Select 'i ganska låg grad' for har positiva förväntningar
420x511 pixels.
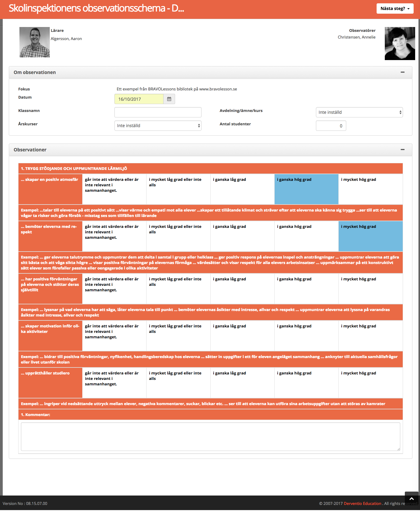point(242,289)
